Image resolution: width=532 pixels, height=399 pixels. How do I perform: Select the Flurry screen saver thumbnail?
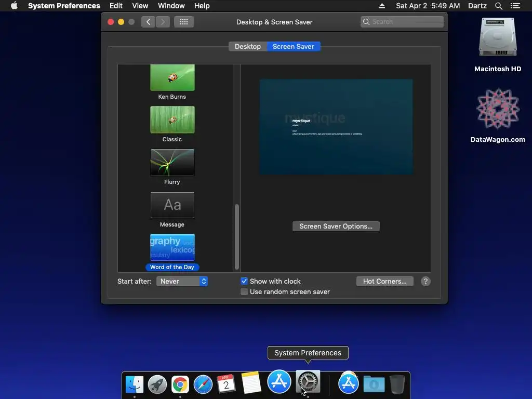click(172, 163)
